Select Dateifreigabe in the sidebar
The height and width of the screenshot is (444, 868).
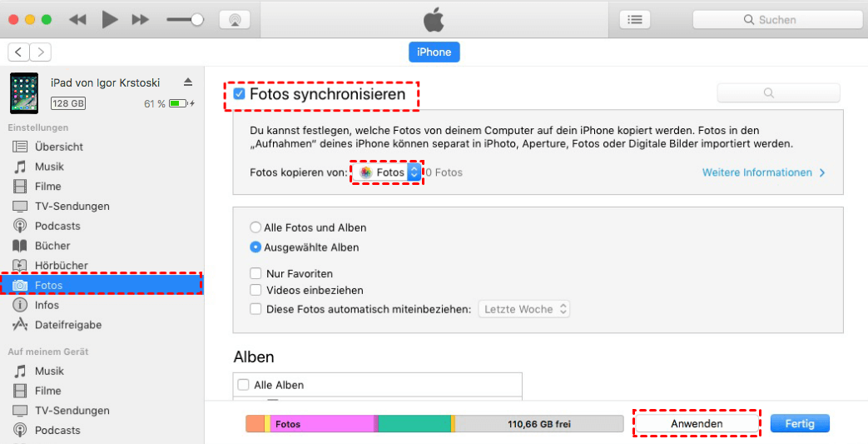[x=68, y=325]
